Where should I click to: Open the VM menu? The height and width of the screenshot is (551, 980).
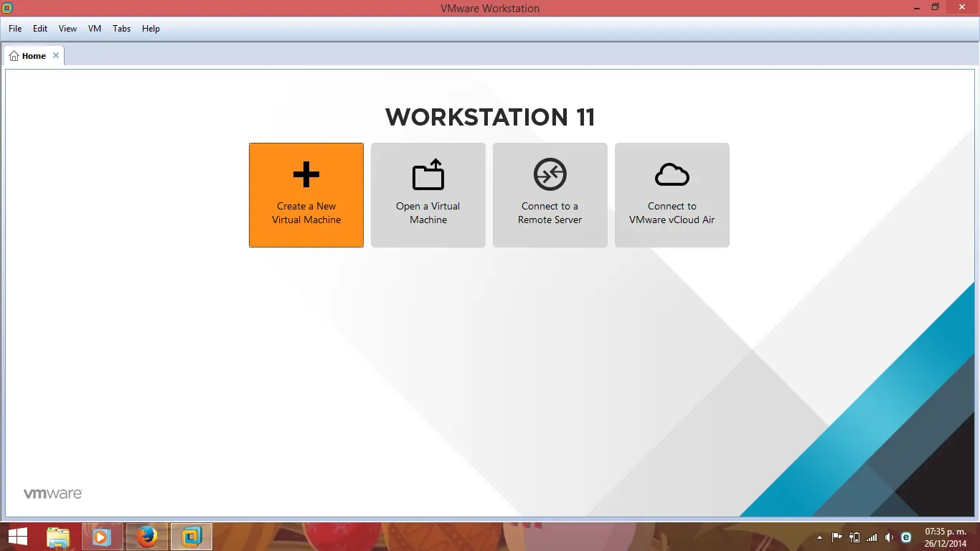[95, 29]
